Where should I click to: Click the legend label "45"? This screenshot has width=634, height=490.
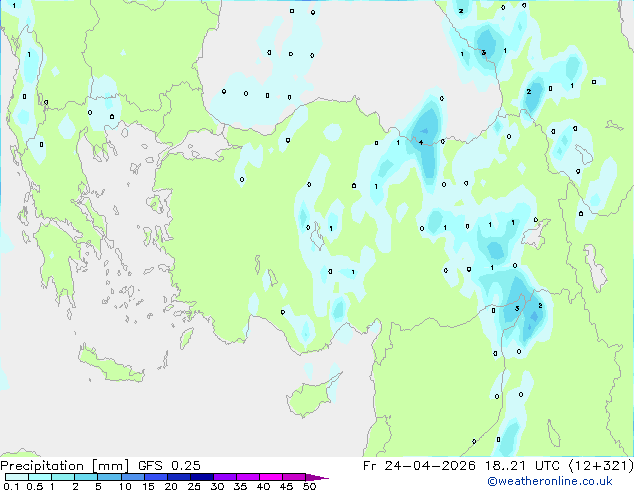tap(286, 486)
